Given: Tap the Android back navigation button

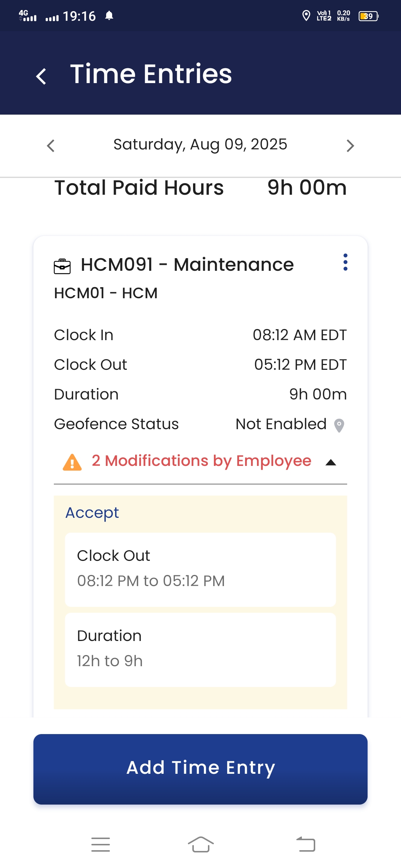Looking at the screenshot, I should pyautogui.click(x=306, y=845).
